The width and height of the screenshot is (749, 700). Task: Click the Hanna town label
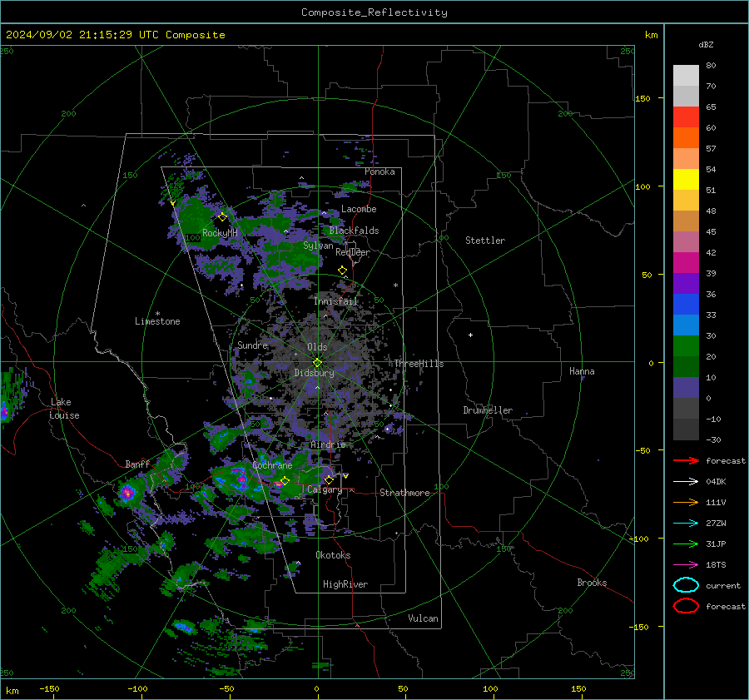coord(582,371)
